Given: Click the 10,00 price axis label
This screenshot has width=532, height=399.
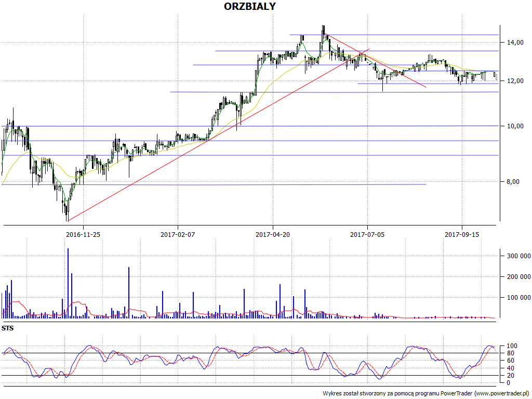Looking at the screenshot, I should point(515,126).
